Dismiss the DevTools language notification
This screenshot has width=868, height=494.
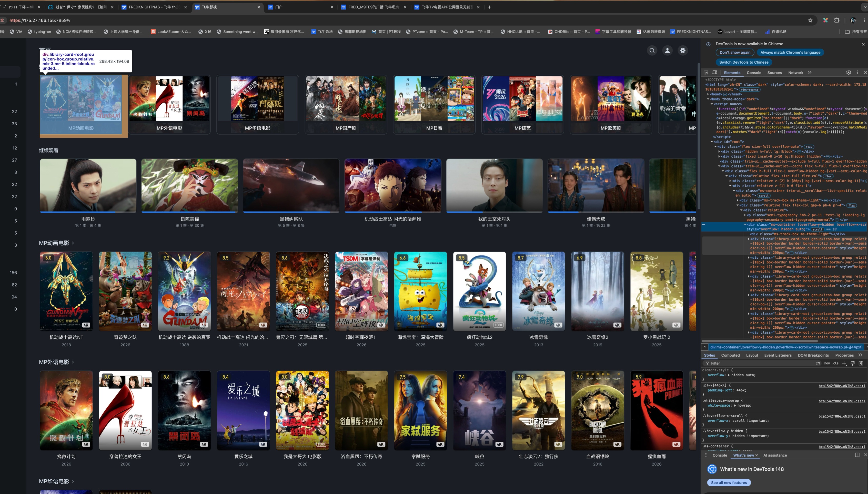tap(863, 44)
